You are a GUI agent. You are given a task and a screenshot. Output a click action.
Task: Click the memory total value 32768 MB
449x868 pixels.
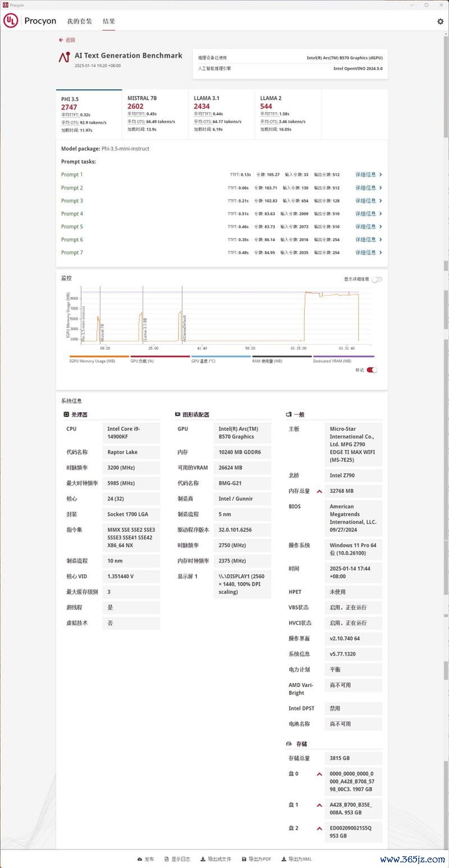click(354, 491)
